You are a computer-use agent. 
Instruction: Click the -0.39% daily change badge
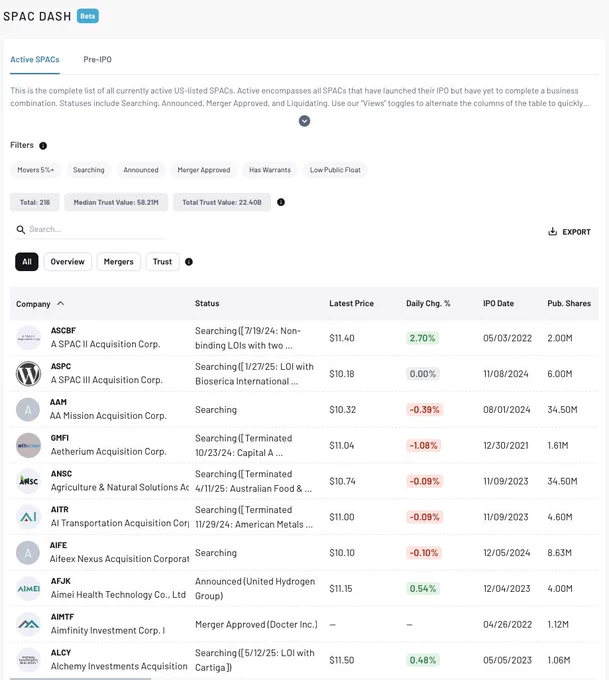424,409
